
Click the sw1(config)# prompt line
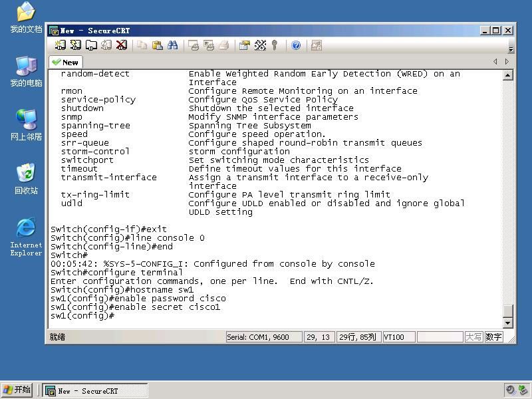[x=82, y=316]
